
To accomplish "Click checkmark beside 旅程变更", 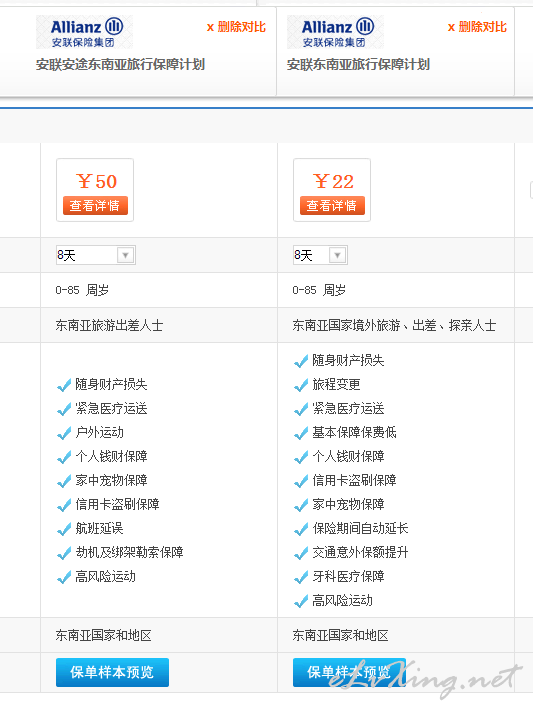I will pos(301,385).
